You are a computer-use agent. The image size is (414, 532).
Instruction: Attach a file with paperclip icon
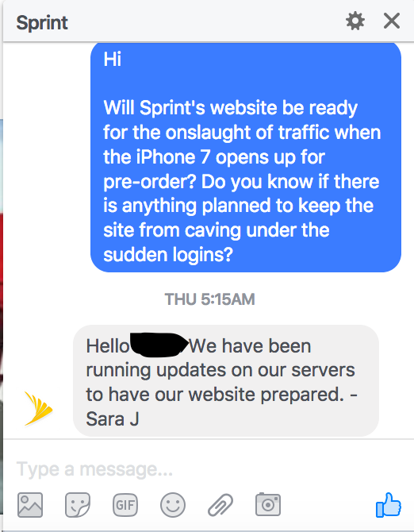click(x=220, y=505)
